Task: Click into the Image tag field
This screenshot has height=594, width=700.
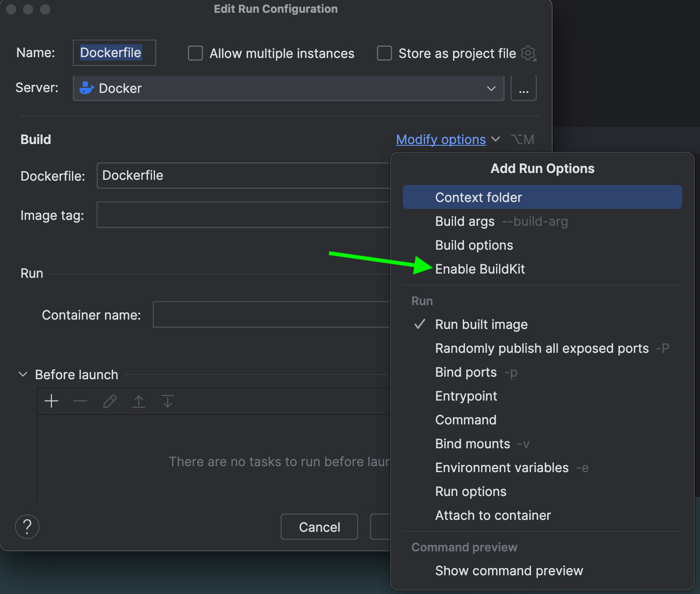Action: 243,215
